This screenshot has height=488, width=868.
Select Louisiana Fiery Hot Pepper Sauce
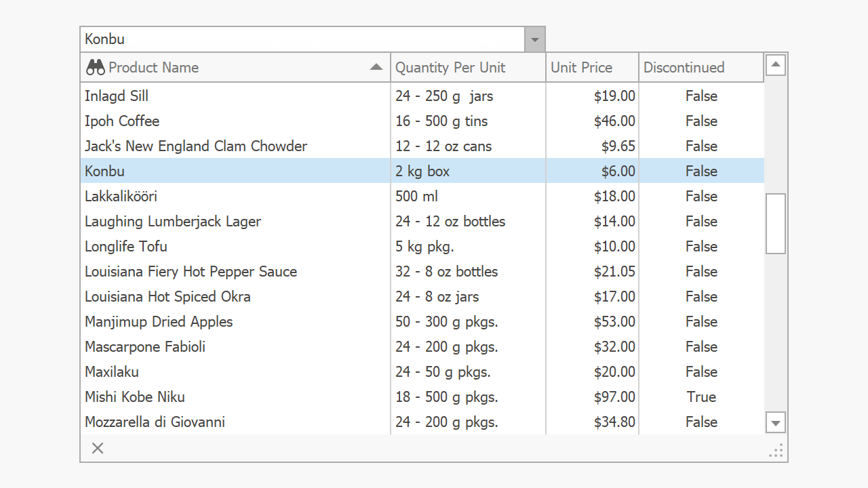point(191,272)
